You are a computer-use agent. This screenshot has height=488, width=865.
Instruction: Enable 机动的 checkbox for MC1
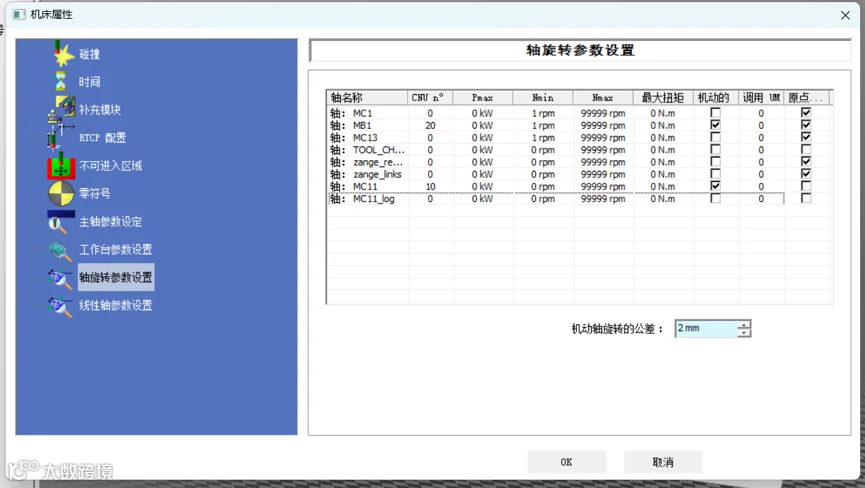716,112
